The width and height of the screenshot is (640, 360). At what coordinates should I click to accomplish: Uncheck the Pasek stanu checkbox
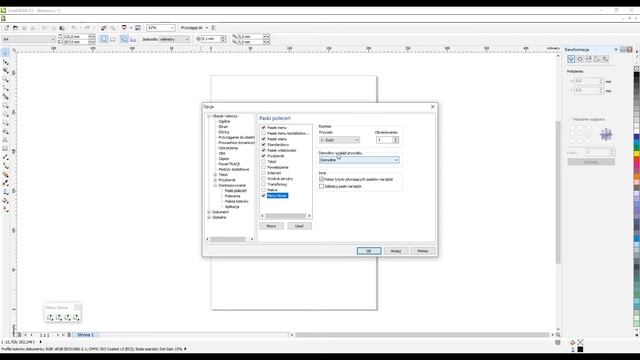click(x=264, y=139)
